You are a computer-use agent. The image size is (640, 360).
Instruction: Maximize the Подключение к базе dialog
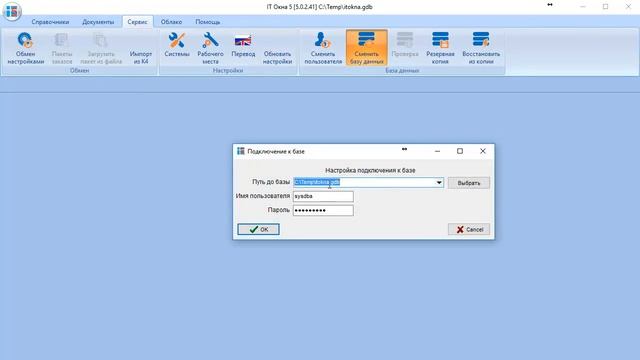coord(460,151)
